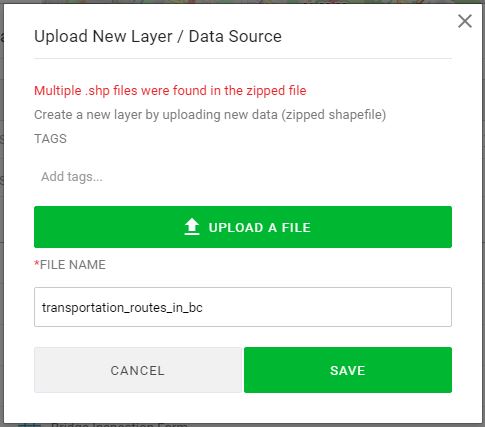Click empty space right of Add tags placeholder
The width and height of the screenshot is (485, 427).
(277, 177)
